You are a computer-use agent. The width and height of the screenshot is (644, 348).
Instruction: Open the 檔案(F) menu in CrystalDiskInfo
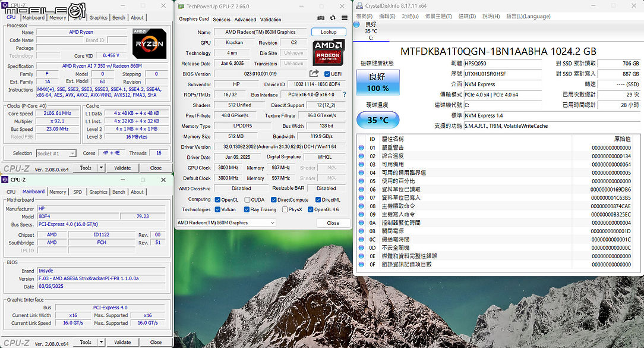(x=364, y=16)
